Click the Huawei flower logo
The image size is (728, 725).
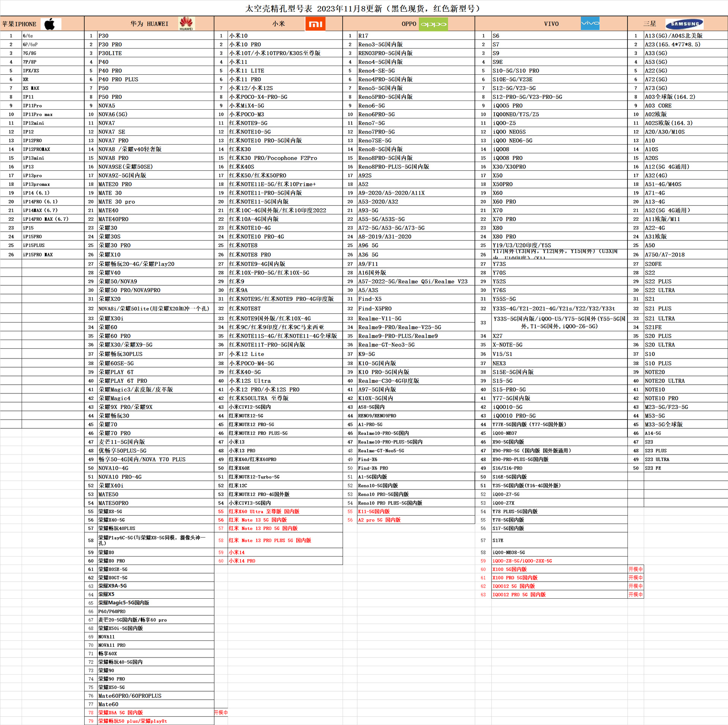point(186,24)
